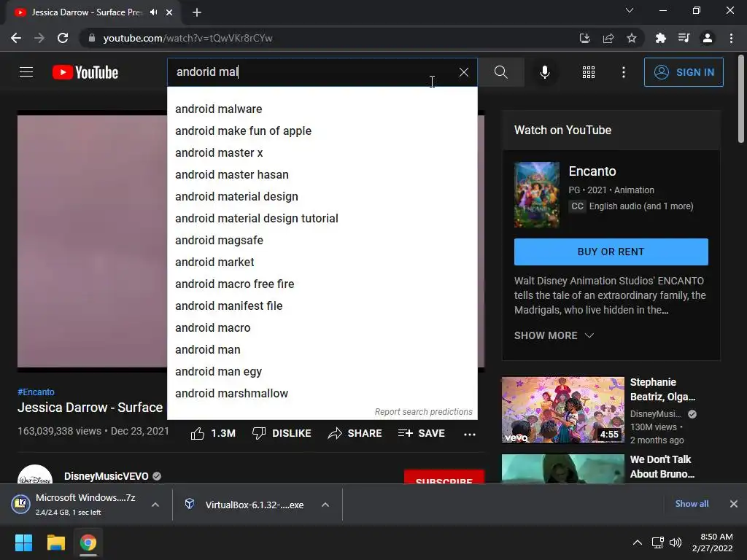Share this page from address bar
The image size is (747, 560).
click(x=608, y=38)
